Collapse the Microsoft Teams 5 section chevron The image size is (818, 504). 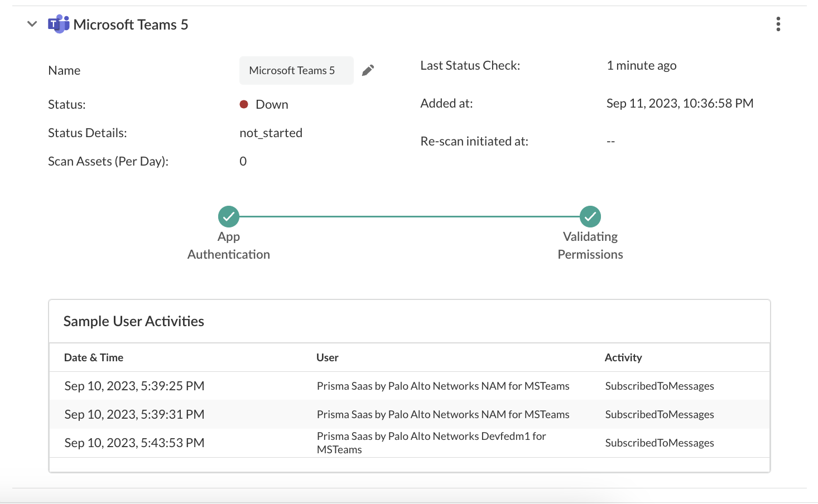click(32, 24)
